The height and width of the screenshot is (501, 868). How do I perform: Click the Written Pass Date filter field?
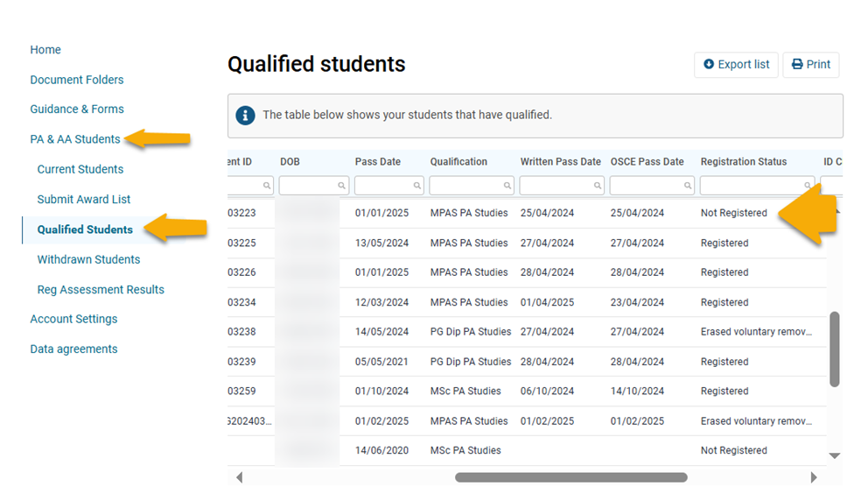pos(562,186)
